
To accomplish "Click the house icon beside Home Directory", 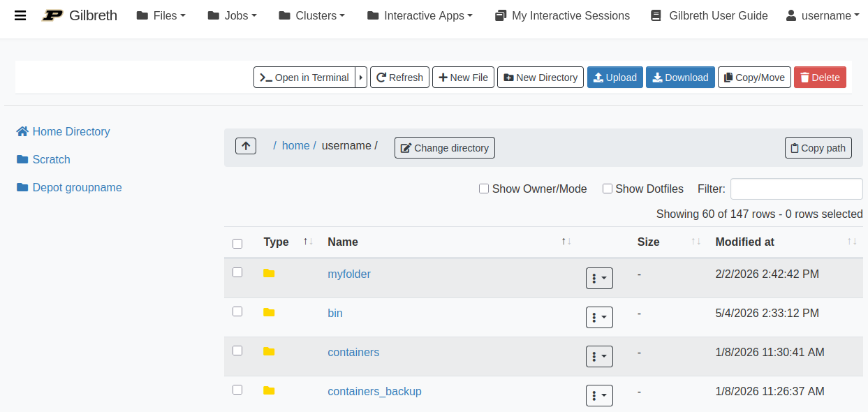I will (x=22, y=131).
